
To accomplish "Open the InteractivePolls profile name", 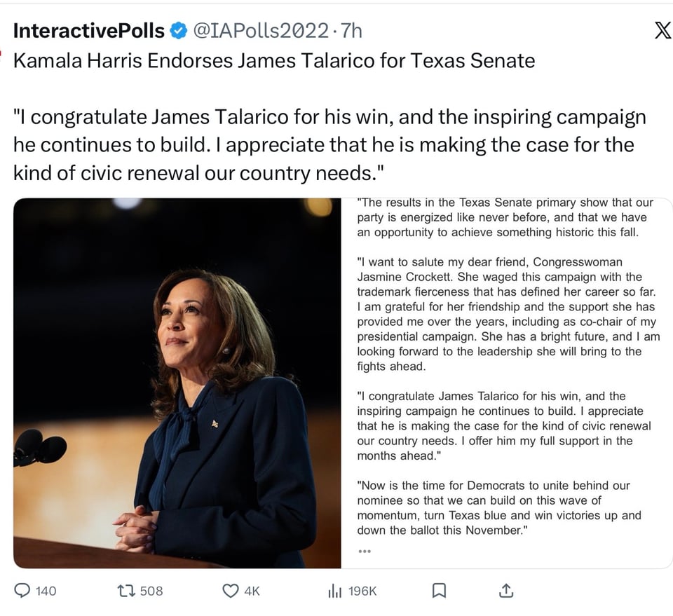I will [x=84, y=30].
